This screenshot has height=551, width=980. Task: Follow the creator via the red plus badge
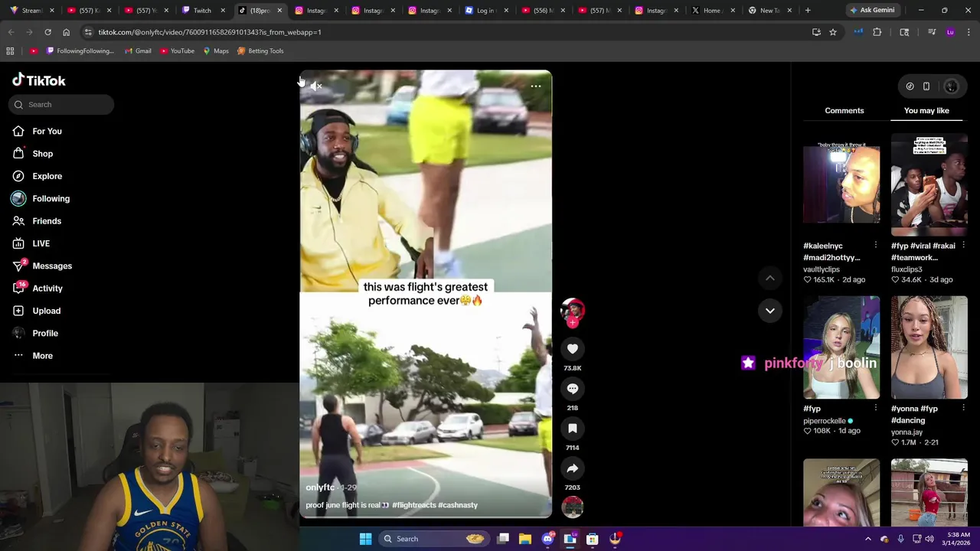click(573, 322)
